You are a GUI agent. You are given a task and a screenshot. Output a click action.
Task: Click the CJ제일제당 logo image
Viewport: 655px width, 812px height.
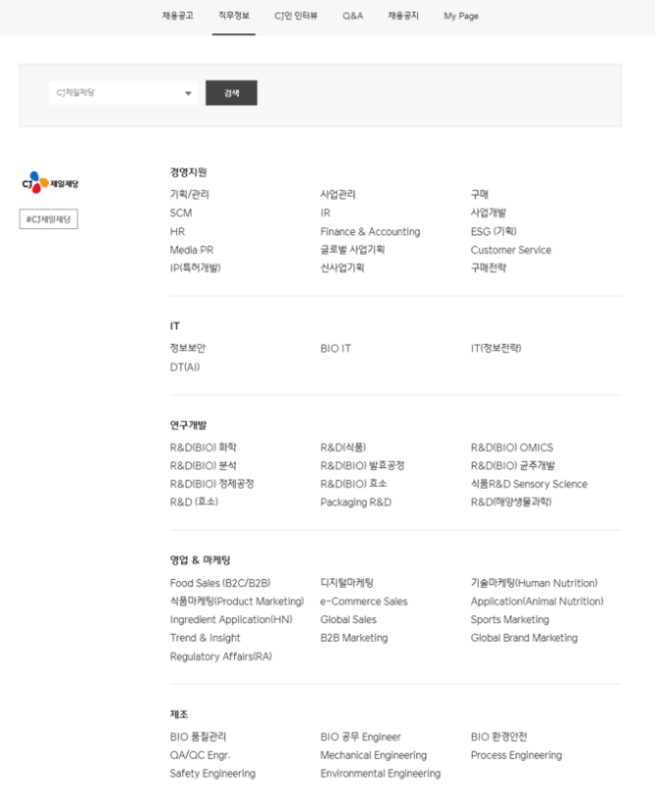(x=49, y=183)
